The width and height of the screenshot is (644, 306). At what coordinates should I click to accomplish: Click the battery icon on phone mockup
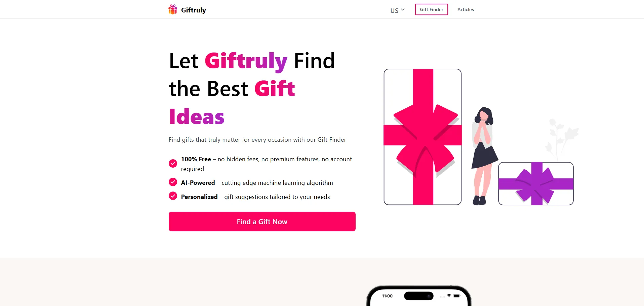click(456, 296)
